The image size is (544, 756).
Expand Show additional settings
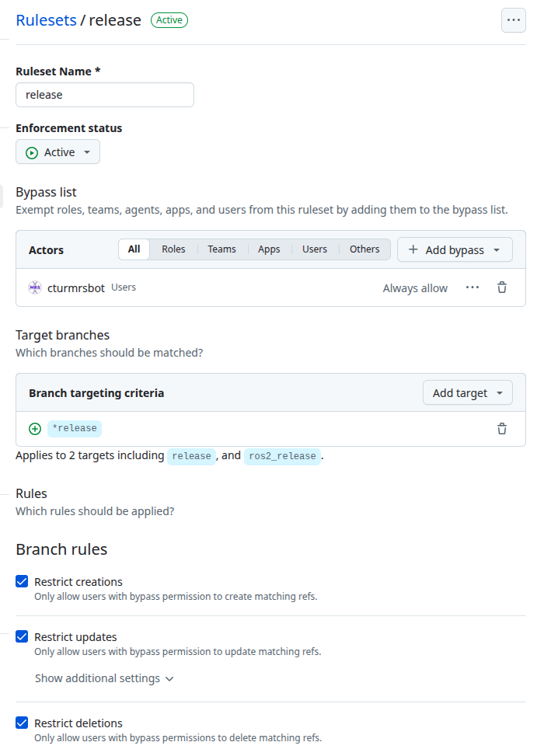tap(104, 678)
